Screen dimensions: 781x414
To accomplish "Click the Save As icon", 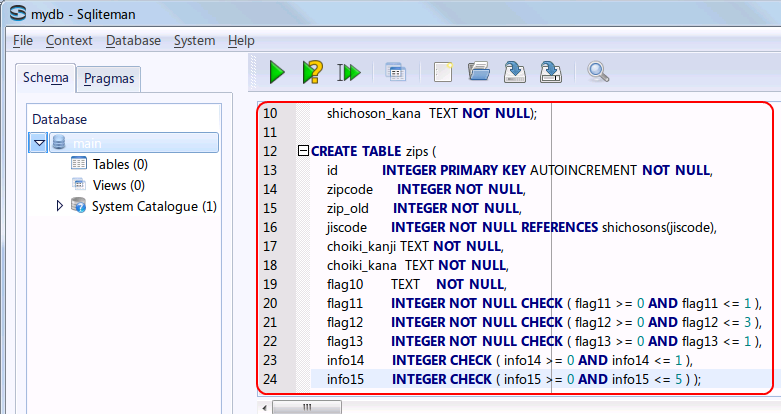I will coord(550,72).
